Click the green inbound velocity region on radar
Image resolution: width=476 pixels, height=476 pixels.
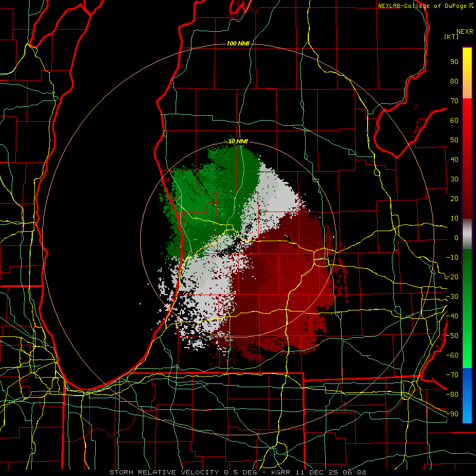coord(213,197)
